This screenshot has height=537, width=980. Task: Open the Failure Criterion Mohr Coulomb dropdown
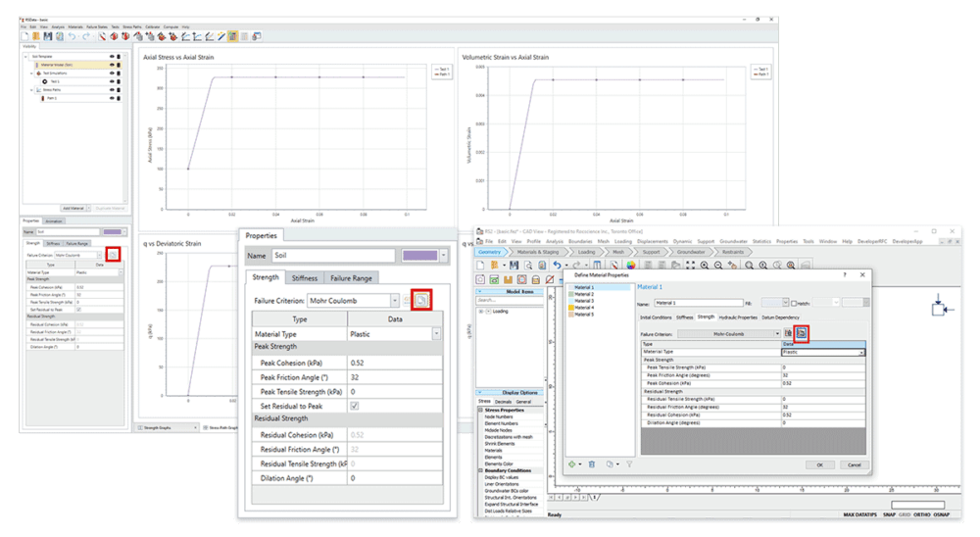tap(396, 301)
